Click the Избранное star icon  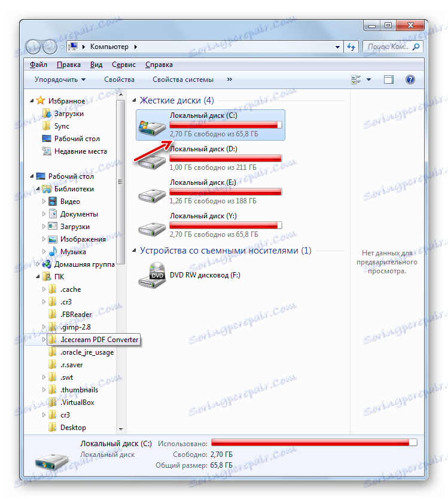(41, 100)
